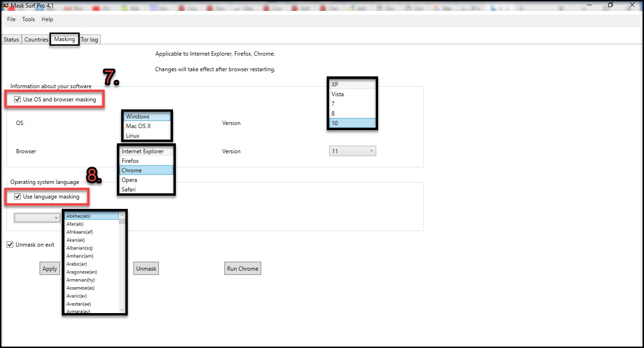This screenshot has height=348, width=644.
Task: Select Opera in browser list
Action: 147,180
